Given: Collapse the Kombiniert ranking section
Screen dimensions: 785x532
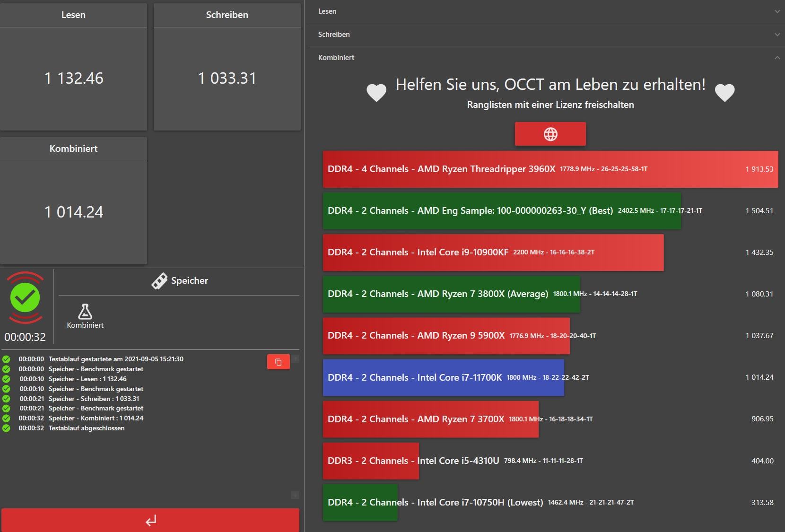Looking at the screenshot, I should (546, 58).
